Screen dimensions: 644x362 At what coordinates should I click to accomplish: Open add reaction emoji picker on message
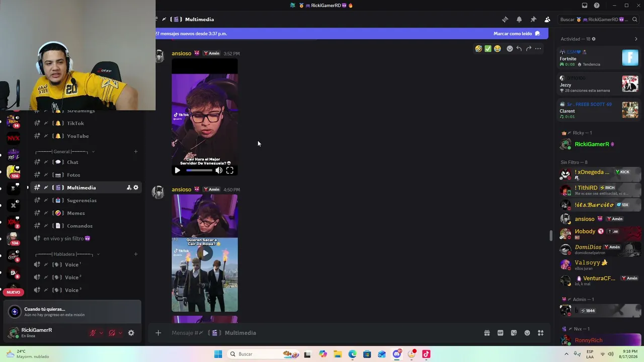coord(510,49)
